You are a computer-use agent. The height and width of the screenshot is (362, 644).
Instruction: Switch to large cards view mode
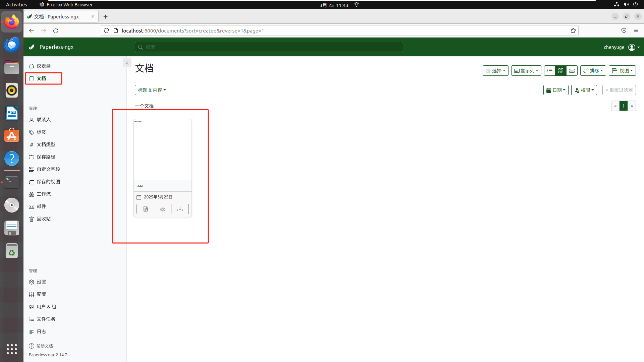coord(572,70)
